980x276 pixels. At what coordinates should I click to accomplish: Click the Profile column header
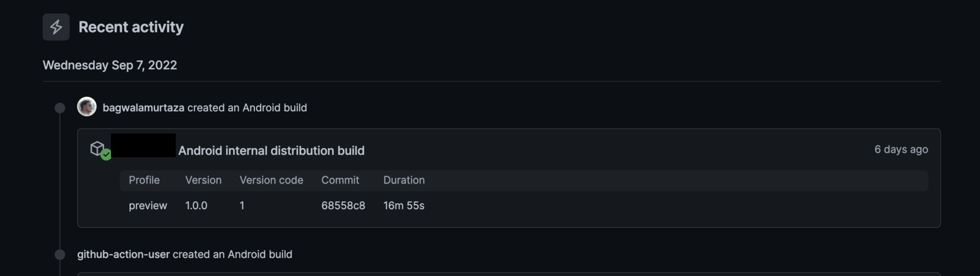click(144, 180)
